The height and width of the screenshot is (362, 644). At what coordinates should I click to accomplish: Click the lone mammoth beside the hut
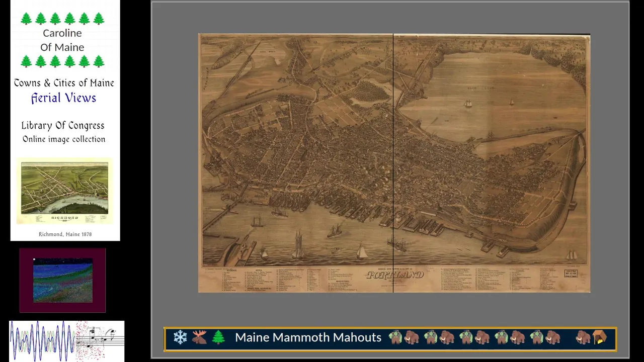tap(583, 337)
